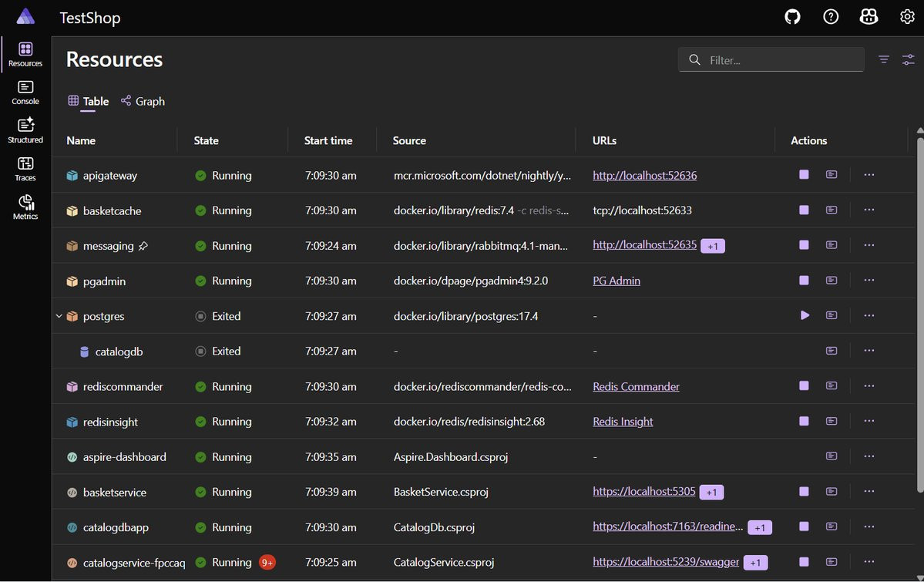Stop the basketcache resource
Screen dimensions: 924x582
804,210
